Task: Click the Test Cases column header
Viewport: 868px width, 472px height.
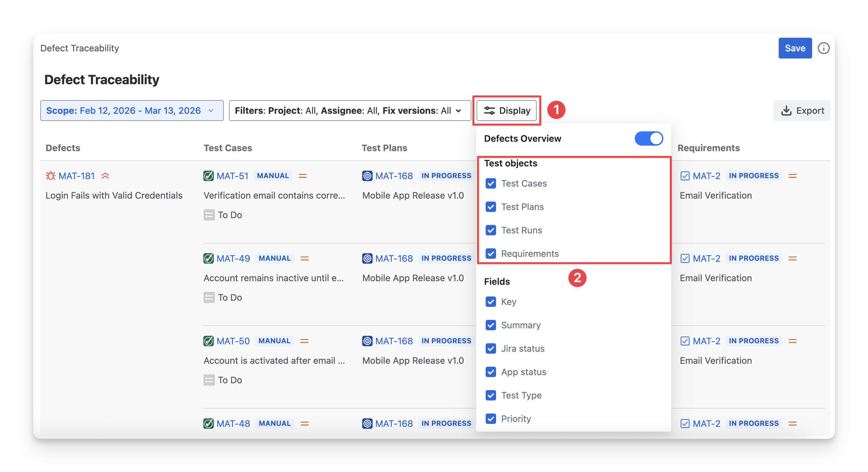Action: coord(228,148)
